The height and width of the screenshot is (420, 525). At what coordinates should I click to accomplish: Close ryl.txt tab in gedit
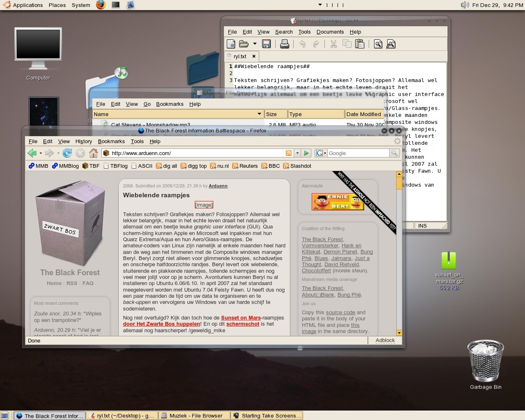254,56
